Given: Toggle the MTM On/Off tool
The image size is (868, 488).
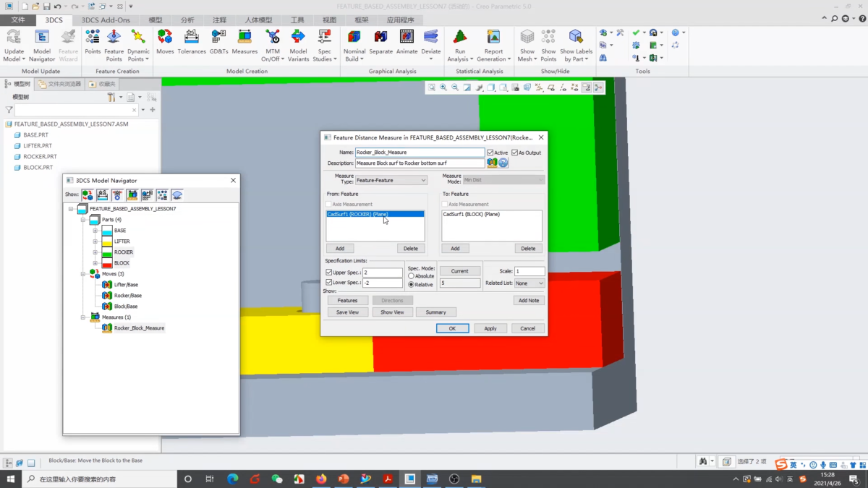Looking at the screenshot, I should pos(272,45).
